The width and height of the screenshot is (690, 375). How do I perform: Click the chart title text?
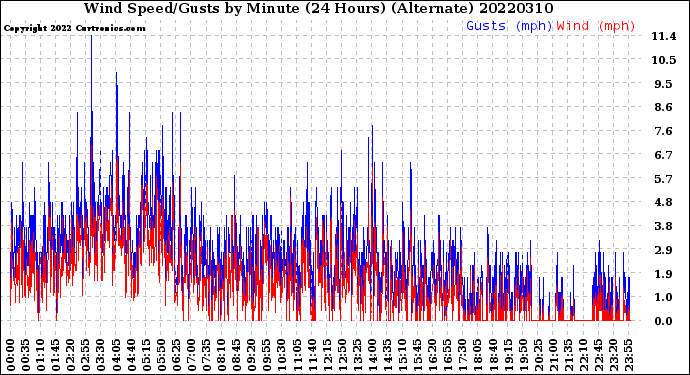(319, 8)
